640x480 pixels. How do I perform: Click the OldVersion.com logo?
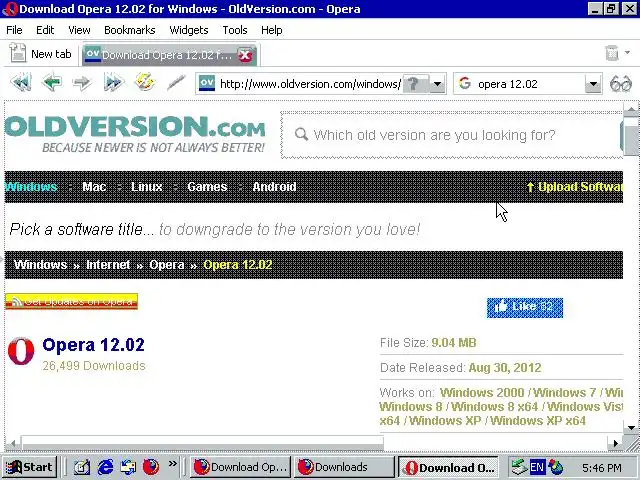pos(136,133)
